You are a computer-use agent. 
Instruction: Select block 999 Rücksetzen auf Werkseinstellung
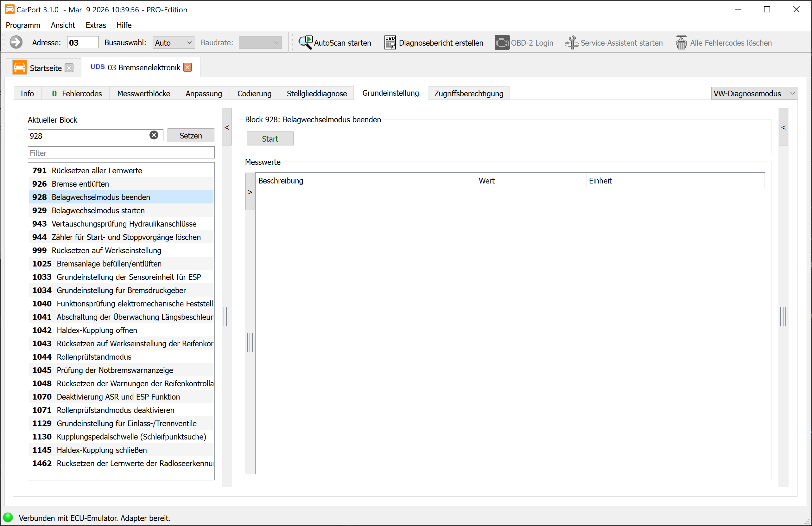click(121, 250)
